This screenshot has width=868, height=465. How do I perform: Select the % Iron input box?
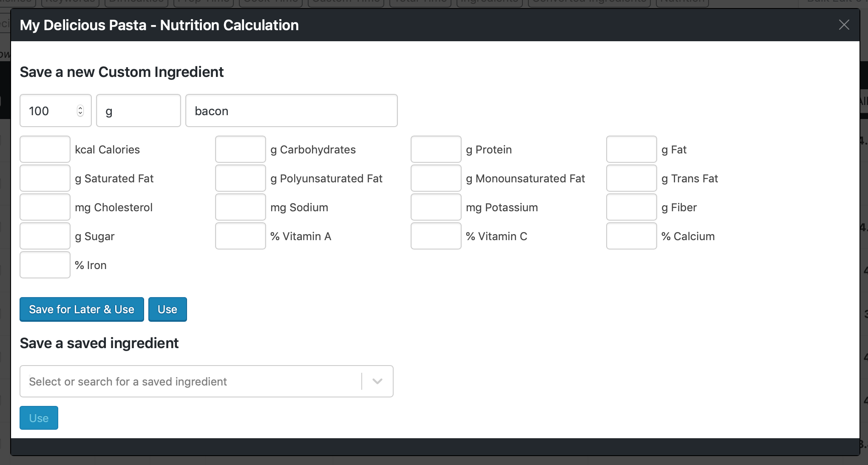point(45,265)
